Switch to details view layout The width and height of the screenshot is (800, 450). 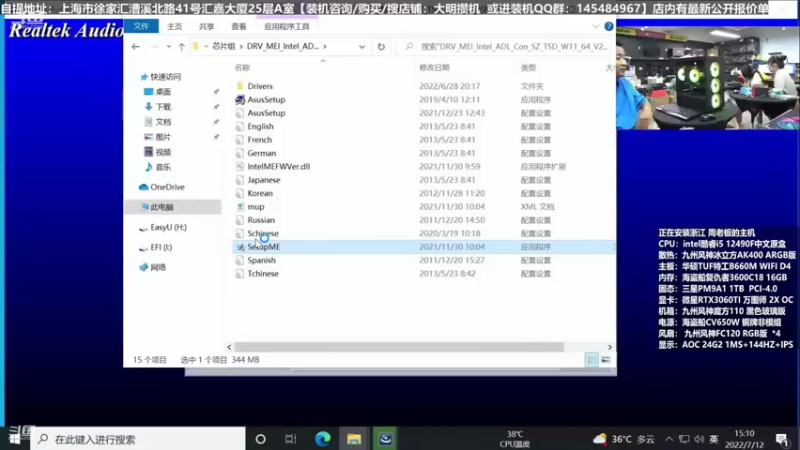click(591, 360)
